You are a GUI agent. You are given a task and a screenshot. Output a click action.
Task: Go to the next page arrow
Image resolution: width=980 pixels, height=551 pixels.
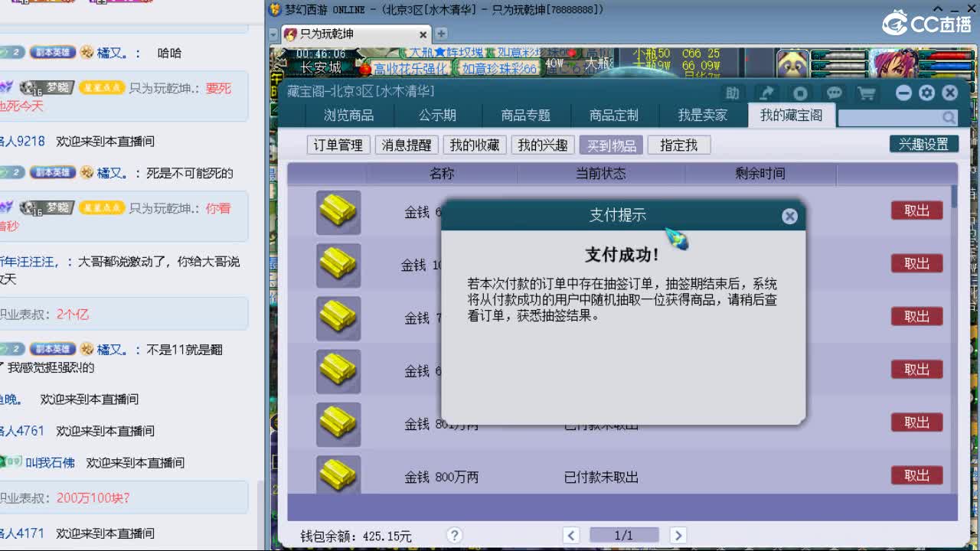tap(678, 536)
